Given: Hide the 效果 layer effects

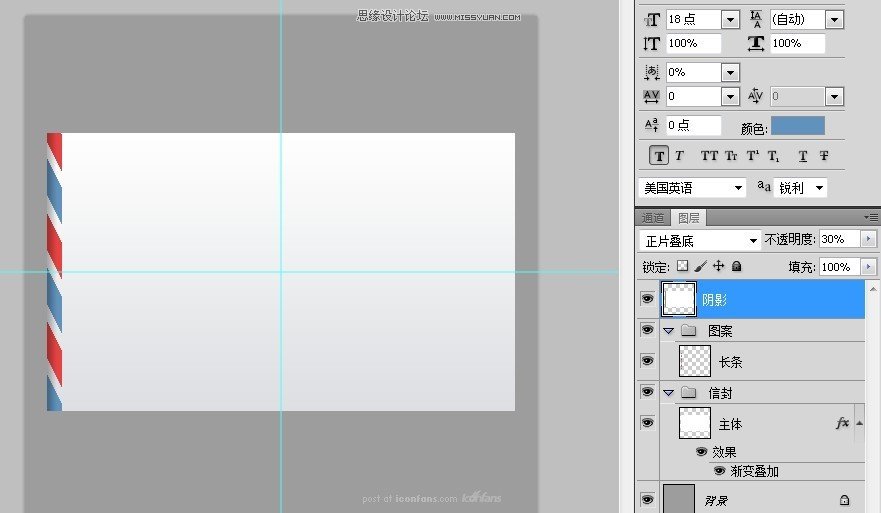Looking at the screenshot, I should click(701, 451).
